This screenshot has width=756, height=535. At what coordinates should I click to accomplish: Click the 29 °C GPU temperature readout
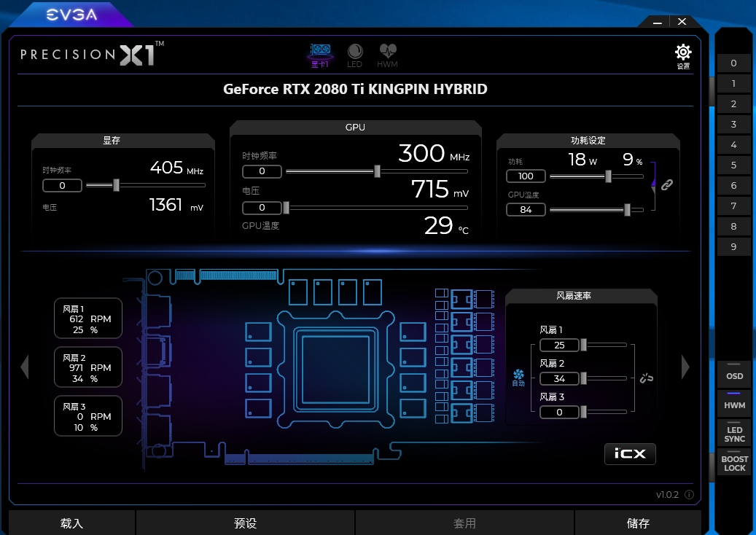point(446,225)
